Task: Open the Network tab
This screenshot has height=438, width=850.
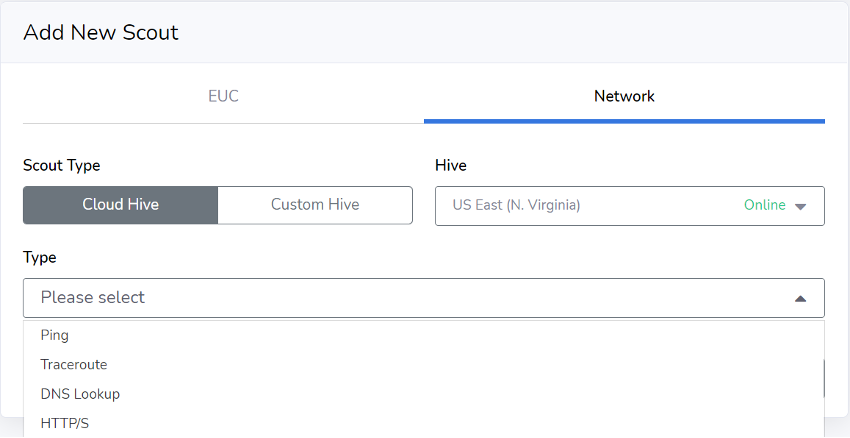Action: (624, 96)
